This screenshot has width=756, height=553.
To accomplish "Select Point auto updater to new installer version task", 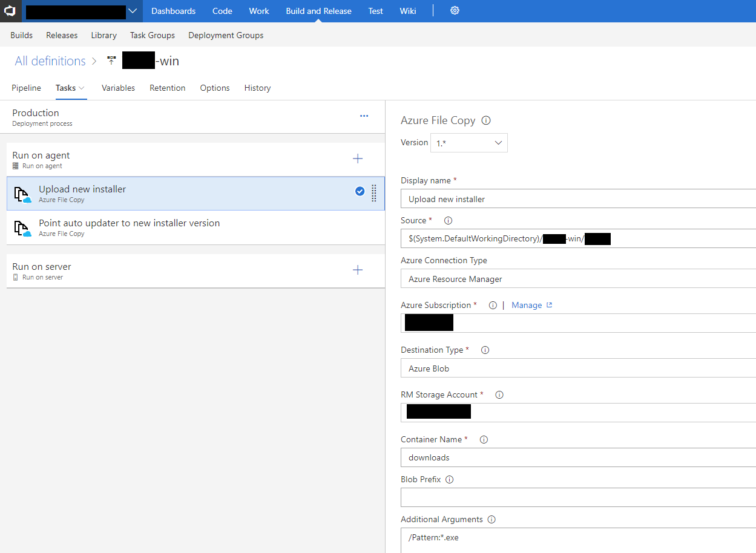I will point(196,227).
